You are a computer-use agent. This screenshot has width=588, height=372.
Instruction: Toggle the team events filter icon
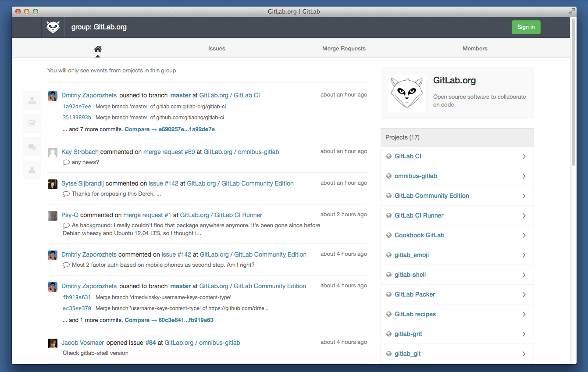(32, 170)
